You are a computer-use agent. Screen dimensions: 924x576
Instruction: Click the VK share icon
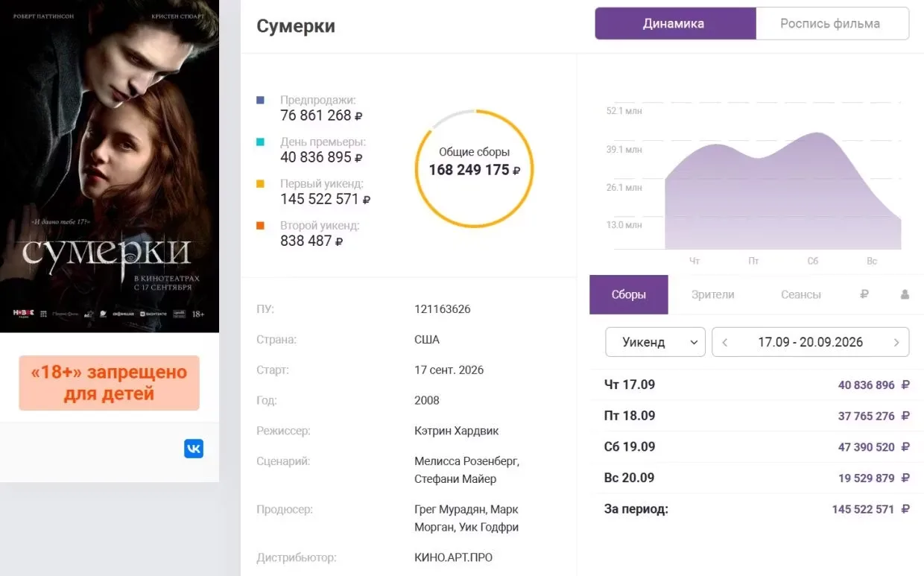click(194, 449)
